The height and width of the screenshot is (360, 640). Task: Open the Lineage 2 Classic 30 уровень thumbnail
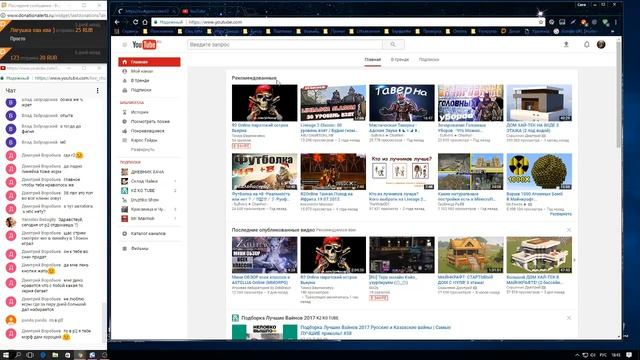pos(333,103)
